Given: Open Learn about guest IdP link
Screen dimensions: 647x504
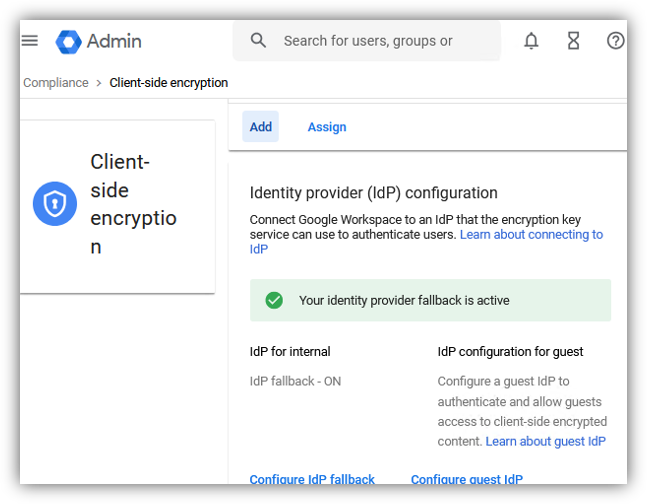Looking at the screenshot, I should pyautogui.click(x=545, y=441).
